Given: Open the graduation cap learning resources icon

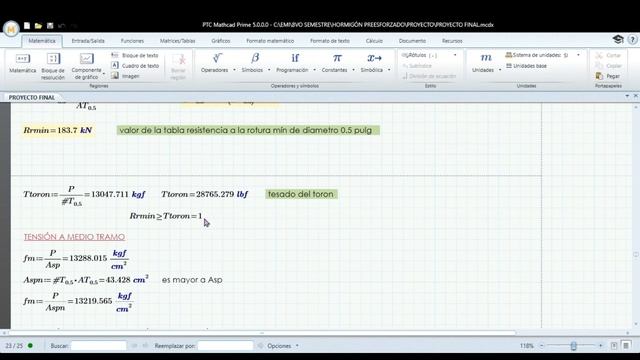Looking at the screenshot, I should pyautogui.click(x=618, y=40).
